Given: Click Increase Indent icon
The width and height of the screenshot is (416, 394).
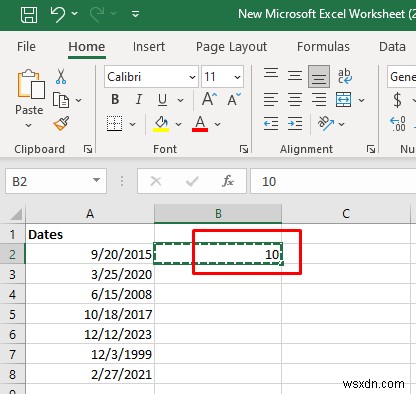Looking at the screenshot, I should (x=295, y=124).
